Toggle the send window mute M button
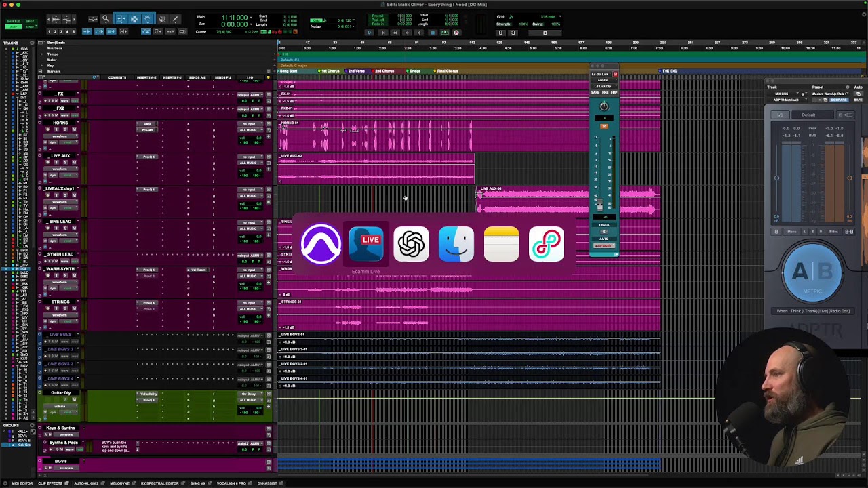The image size is (868, 488). pyautogui.click(x=604, y=126)
